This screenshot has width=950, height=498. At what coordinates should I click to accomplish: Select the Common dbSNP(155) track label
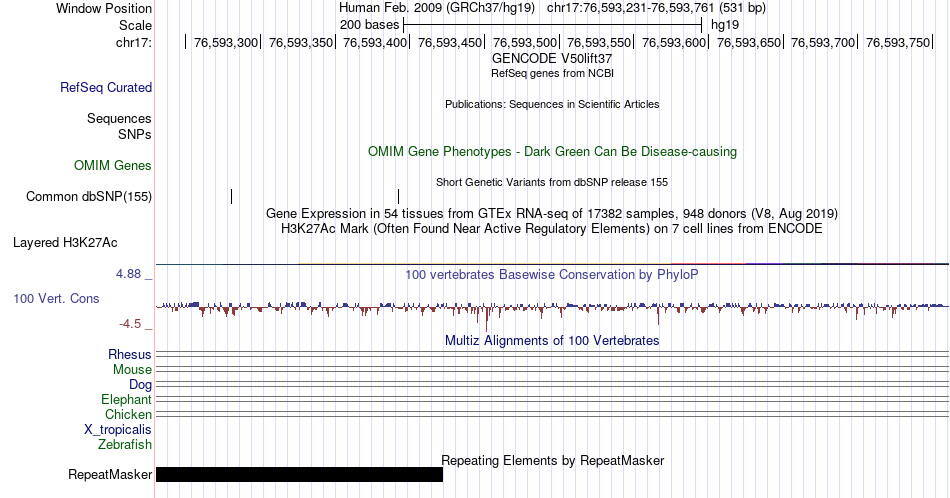click(x=89, y=196)
